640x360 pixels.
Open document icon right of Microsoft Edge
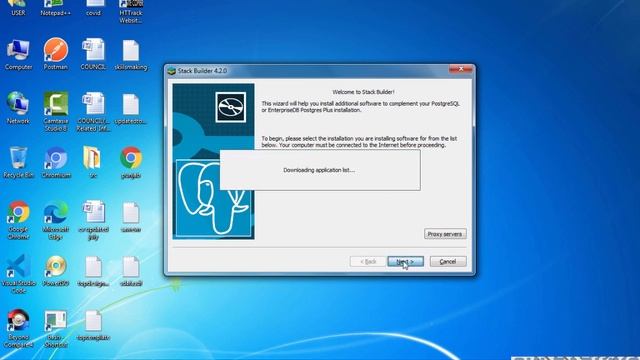tap(93, 220)
